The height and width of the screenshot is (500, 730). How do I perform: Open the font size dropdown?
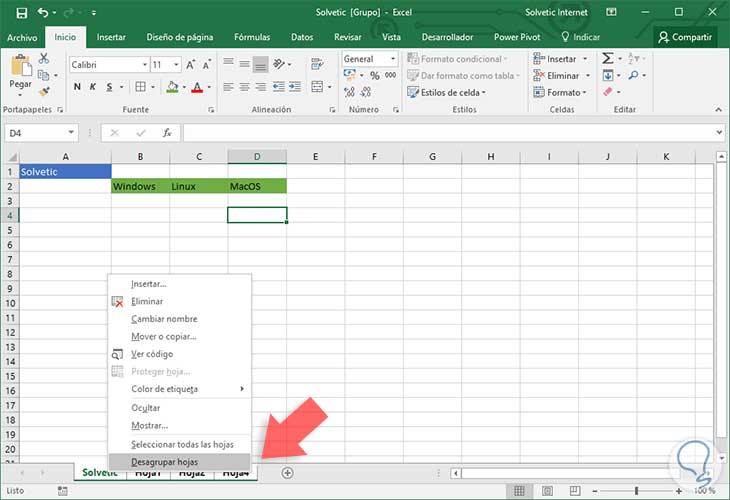pyautogui.click(x=176, y=65)
